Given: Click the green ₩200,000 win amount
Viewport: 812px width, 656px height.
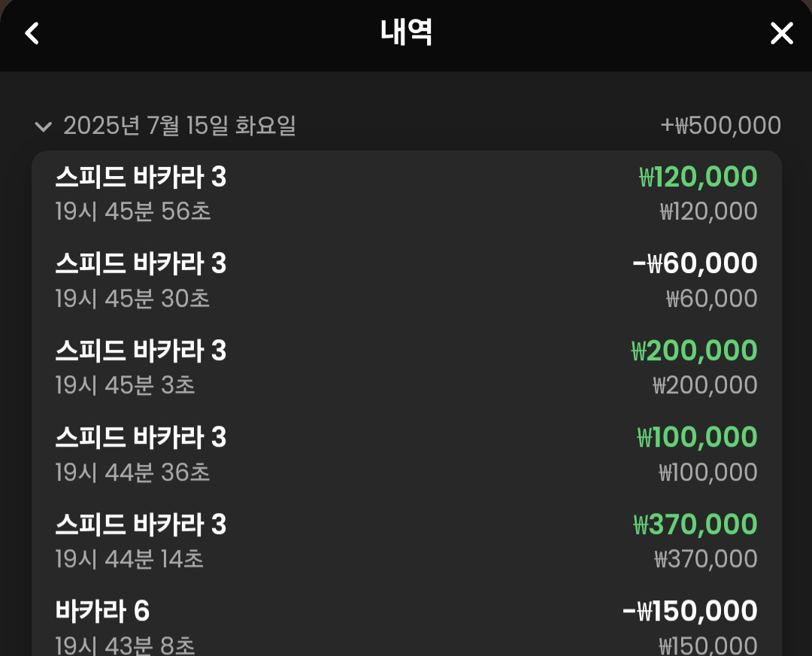Looking at the screenshot, I should [x=694, y=351].
